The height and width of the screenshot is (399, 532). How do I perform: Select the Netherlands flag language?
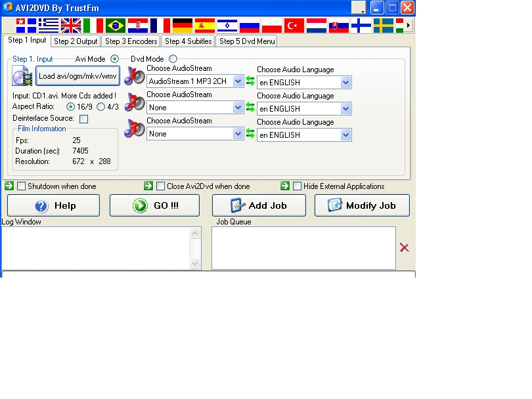click(317, 26)
